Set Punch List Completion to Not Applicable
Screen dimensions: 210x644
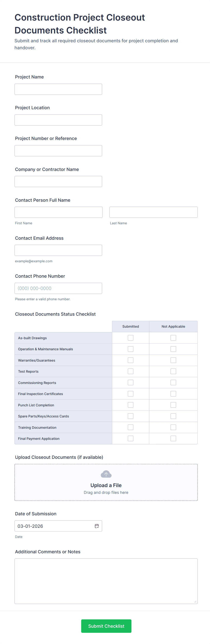(x=173, y=405)
